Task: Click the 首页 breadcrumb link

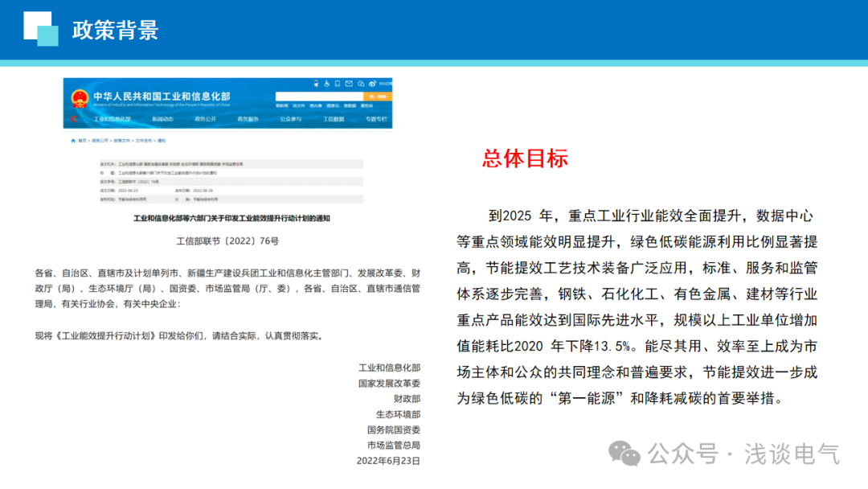Action: (83, 141)
